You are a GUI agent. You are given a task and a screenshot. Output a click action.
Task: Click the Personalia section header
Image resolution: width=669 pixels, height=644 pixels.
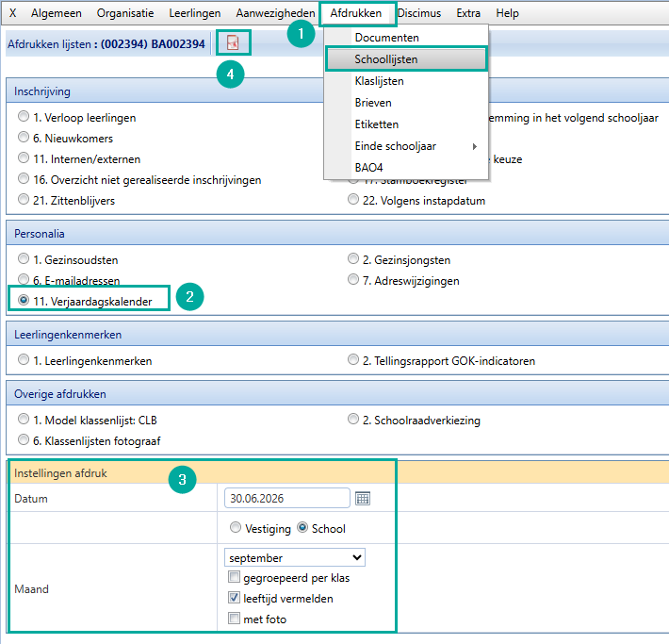(40, 234)
